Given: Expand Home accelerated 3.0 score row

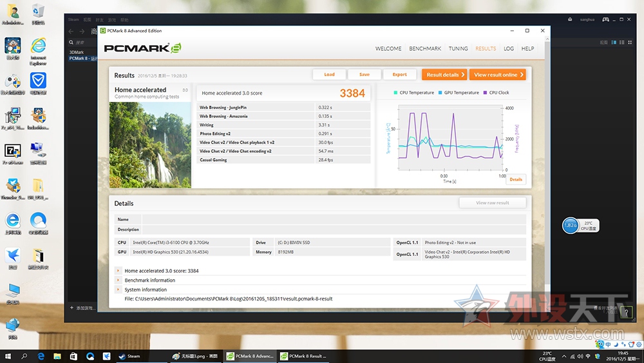Looking at the screenshot, I should click(118, 271).
